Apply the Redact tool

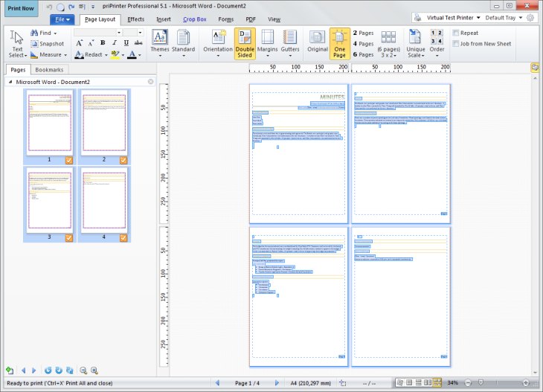89,55
